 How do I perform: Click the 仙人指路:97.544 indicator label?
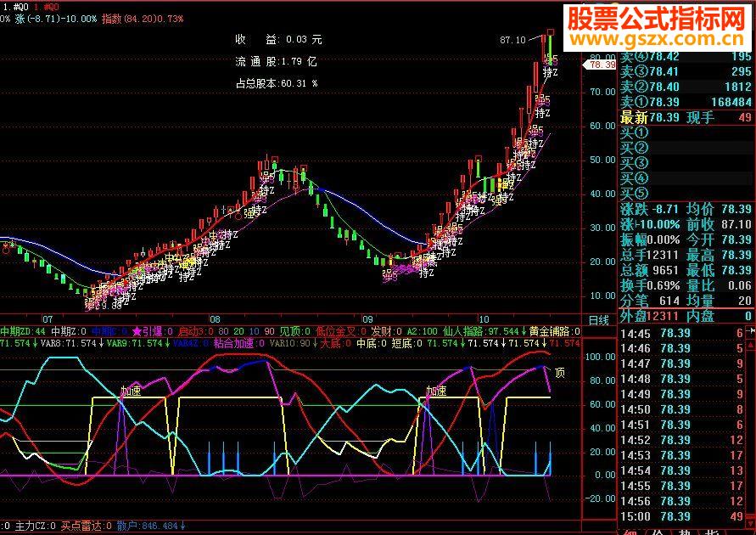pos(484,331)
